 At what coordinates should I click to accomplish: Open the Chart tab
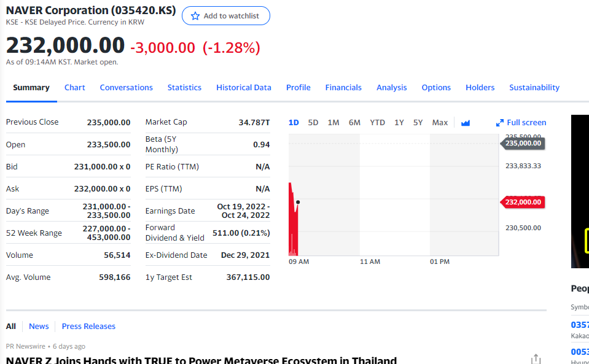[x=75, y=87]
